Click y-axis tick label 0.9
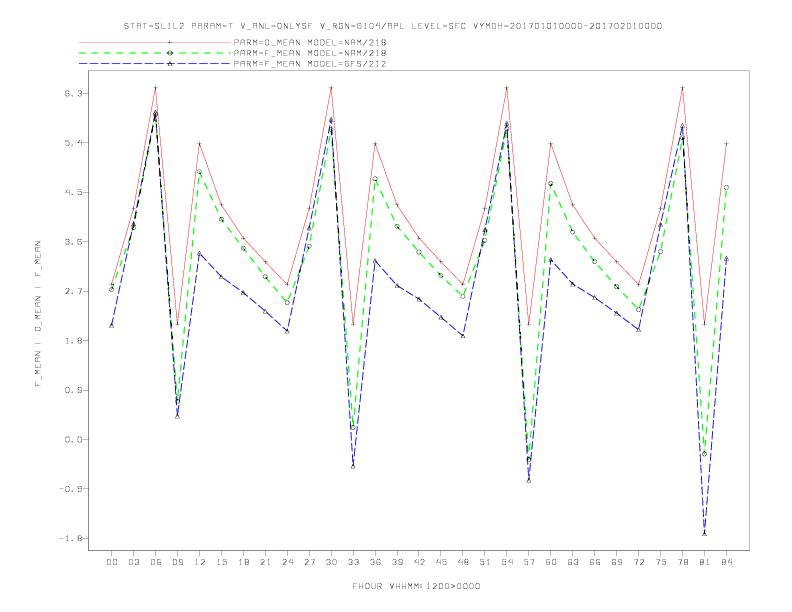 click(x=72, y=390)
